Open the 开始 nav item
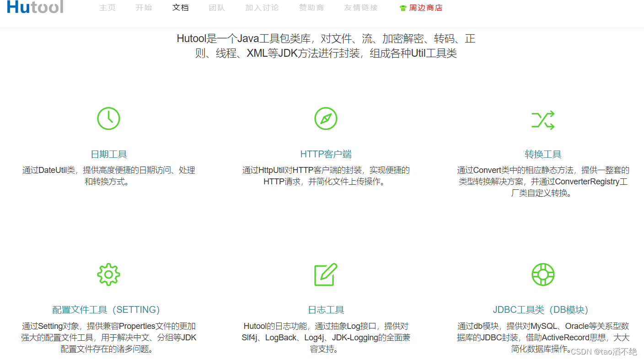Image resolution: width=644 pixels, height=360 pixels. (144, 8)
